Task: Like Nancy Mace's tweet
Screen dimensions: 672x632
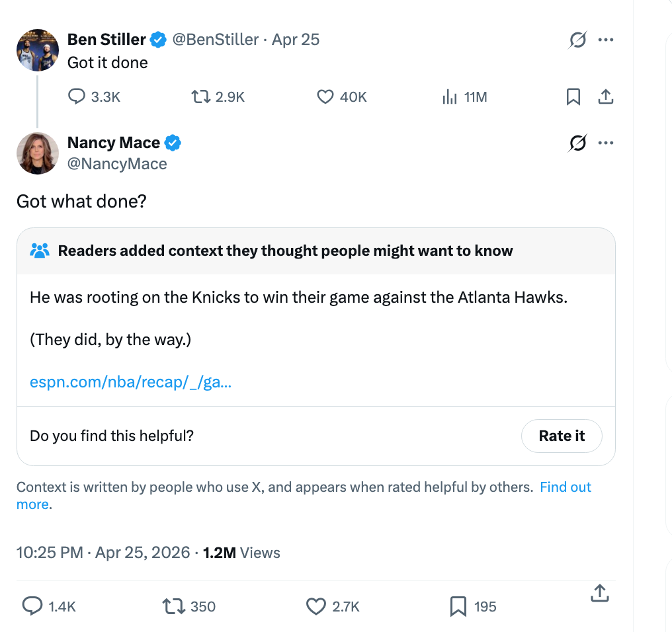Action: point(315,606)
